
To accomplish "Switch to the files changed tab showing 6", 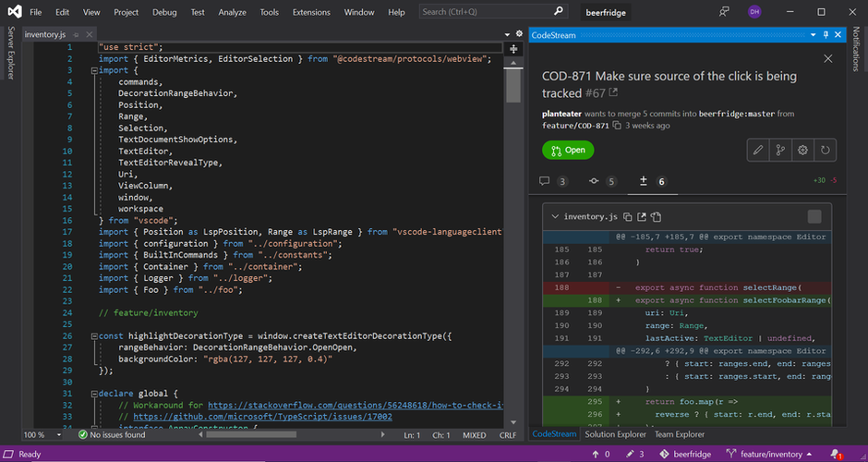I will pos(653,181).
